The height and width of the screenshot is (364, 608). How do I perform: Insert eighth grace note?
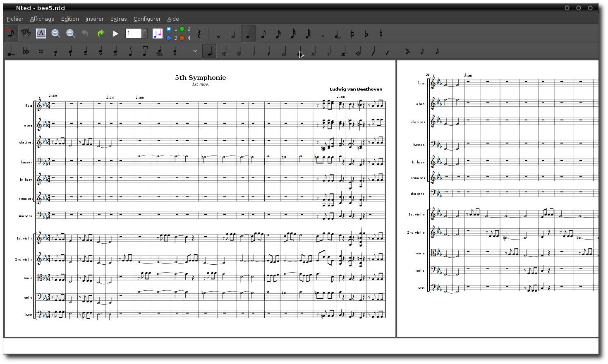(x=422, y=51)
